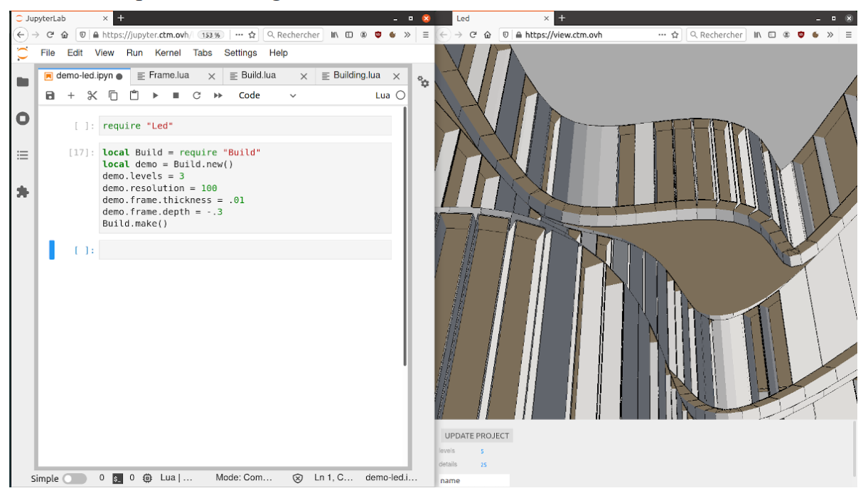Save notebook with the disk icon
868x498 pixels.
50,95
